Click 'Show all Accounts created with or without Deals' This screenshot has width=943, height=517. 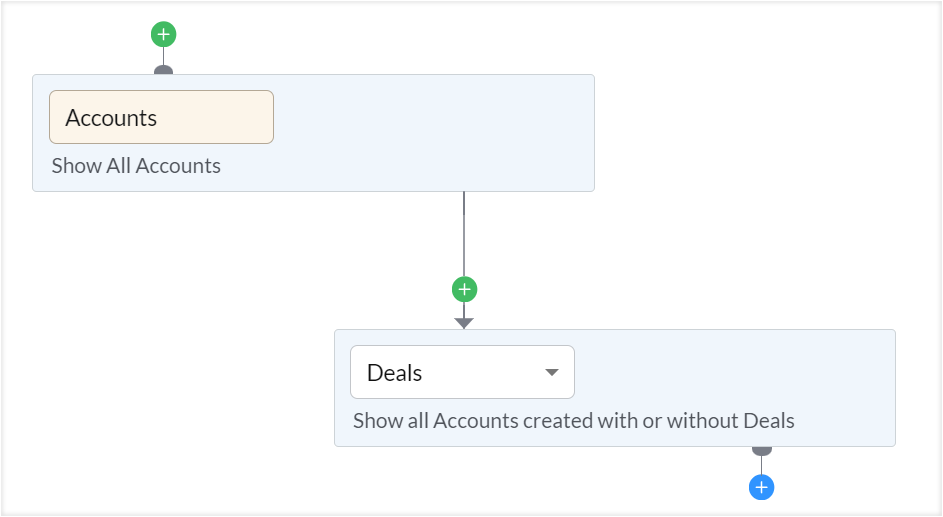[573, 421]
